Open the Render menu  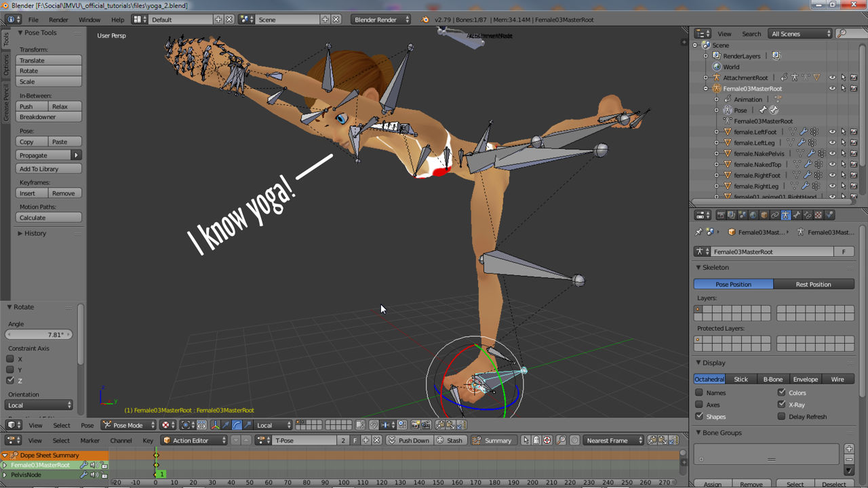[x=58, y=19]
